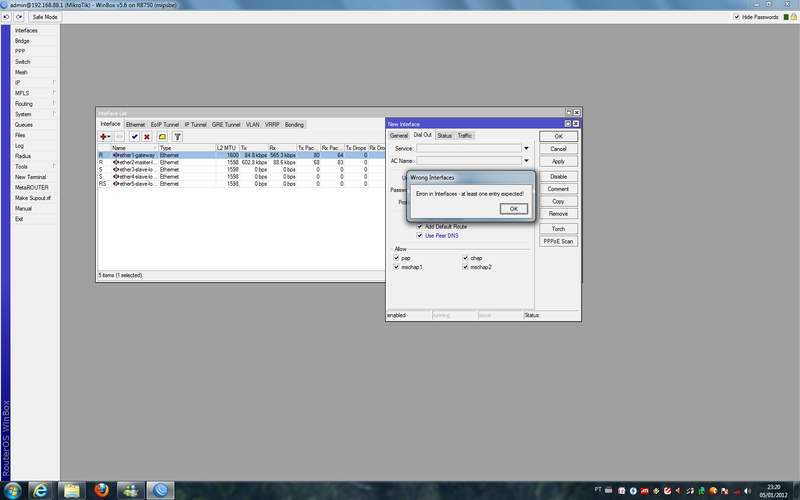Open the Status tab in New Interface
Viewport: 800px width, 500px height.
[x=444, y=136]
